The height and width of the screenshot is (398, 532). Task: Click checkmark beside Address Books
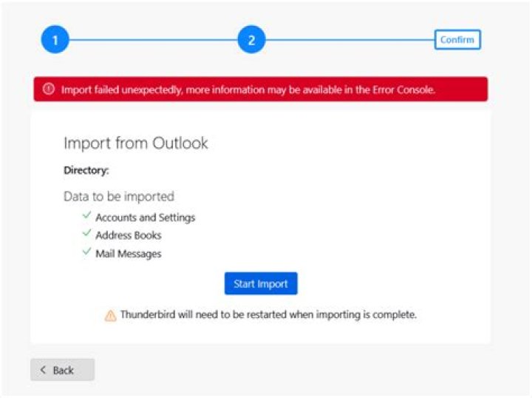click(87, 233)
